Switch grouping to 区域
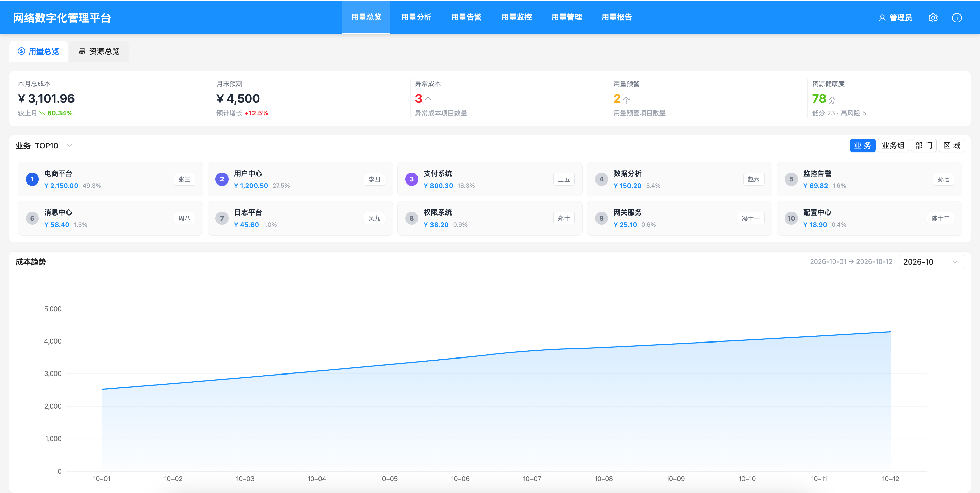This screenshot has width=980, height=493. pyautogui.click(x=951, y=145)
